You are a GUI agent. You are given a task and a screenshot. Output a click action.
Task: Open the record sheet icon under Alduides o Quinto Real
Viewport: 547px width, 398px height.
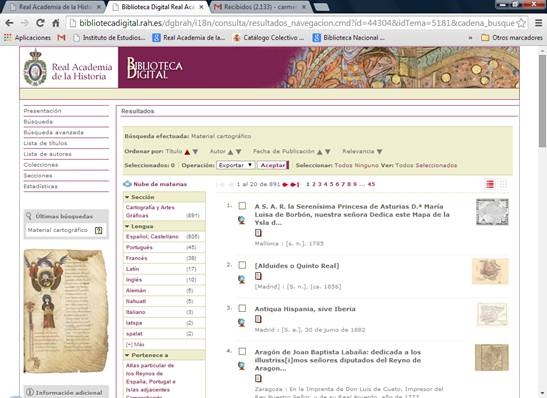tap(258, 276)
